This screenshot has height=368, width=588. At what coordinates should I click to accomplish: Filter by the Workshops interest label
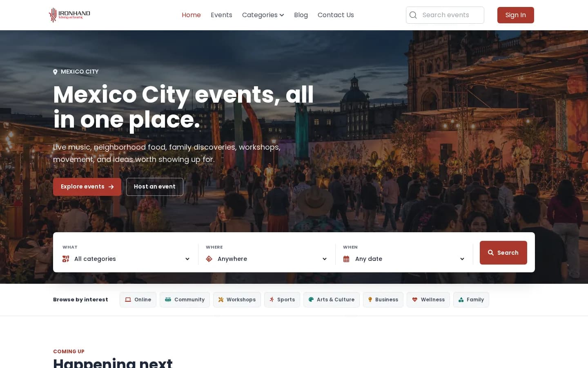(241, 300)
